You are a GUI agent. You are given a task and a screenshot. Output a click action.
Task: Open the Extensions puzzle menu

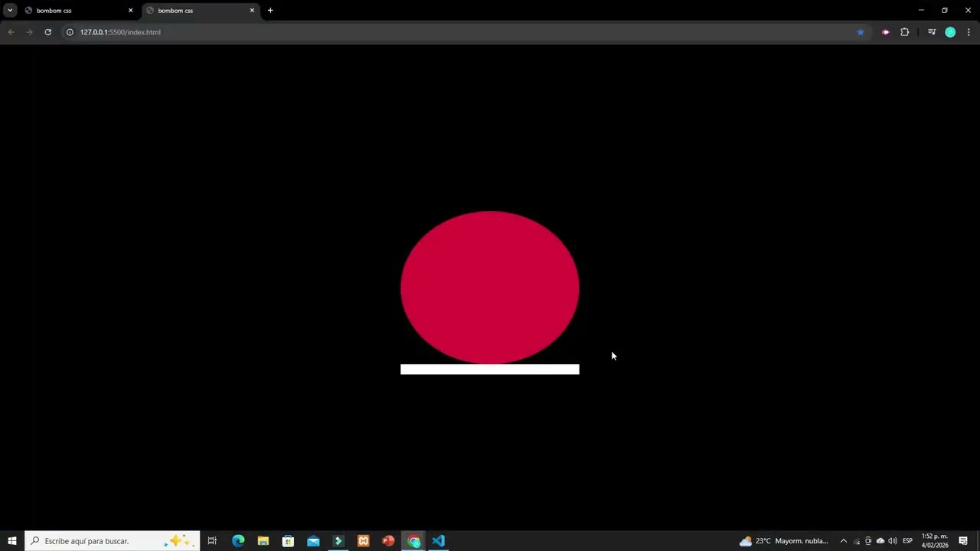click(x=905, y=32)
